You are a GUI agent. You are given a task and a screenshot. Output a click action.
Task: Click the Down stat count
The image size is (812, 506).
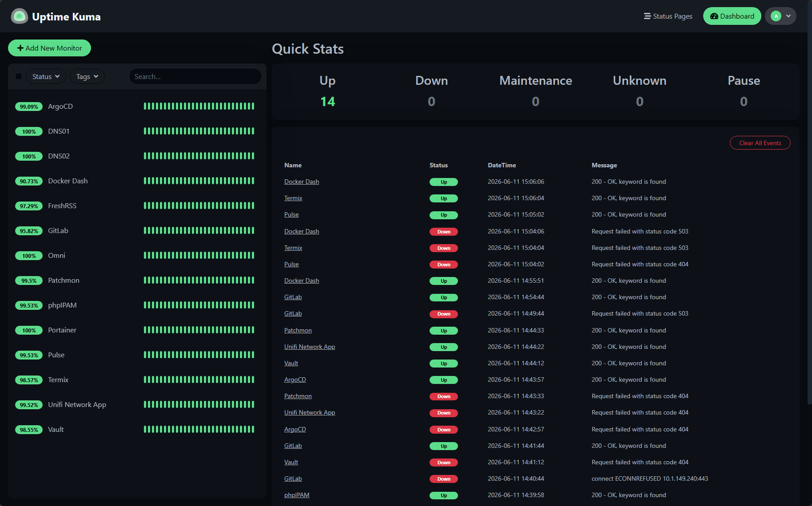(431, 102)
